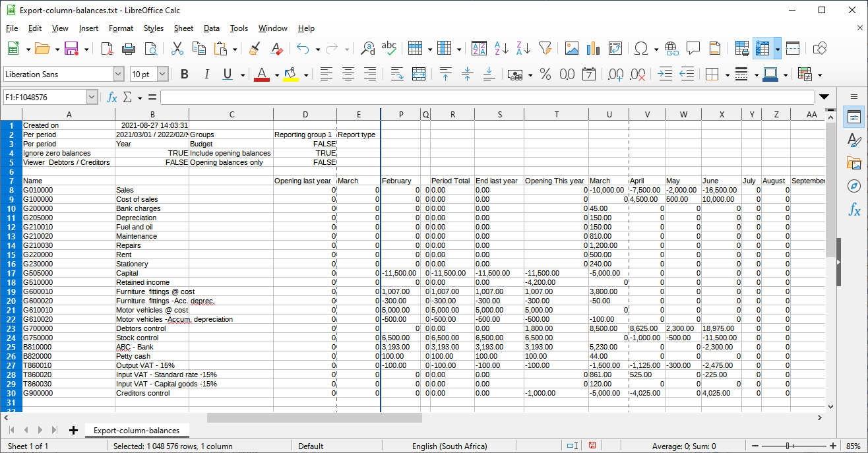The height and width of the screenshot is (453, 868).
Task: Expand the Name Box dropdown arrow
Action: (92, 98)
